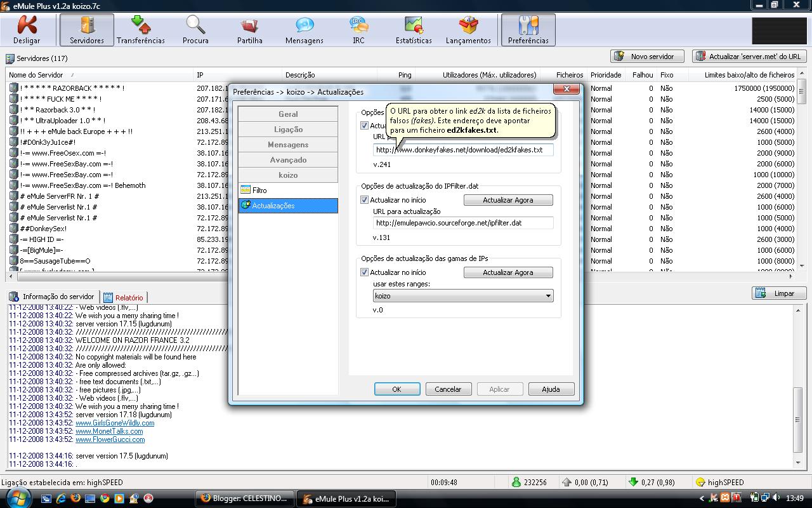The width and height of the screenshot is (812, 508).
Task: Switch to the Relatório tab
Action: (x=124, y=297)
